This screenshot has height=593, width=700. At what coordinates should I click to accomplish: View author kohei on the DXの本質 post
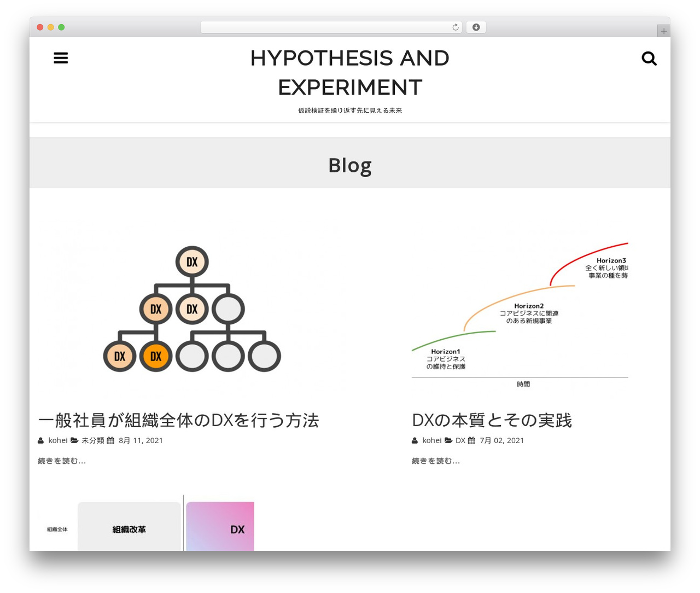(x=432, y=440)
